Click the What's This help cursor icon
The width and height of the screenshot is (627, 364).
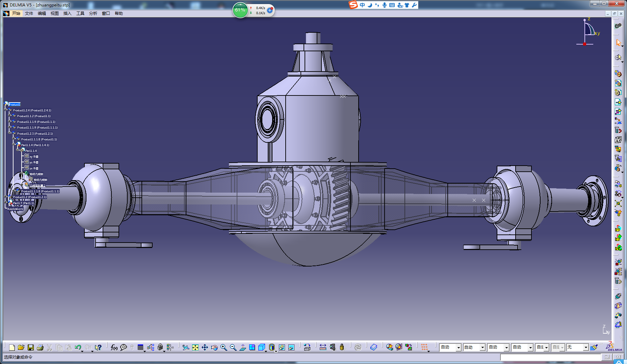[x=98, y=347]
